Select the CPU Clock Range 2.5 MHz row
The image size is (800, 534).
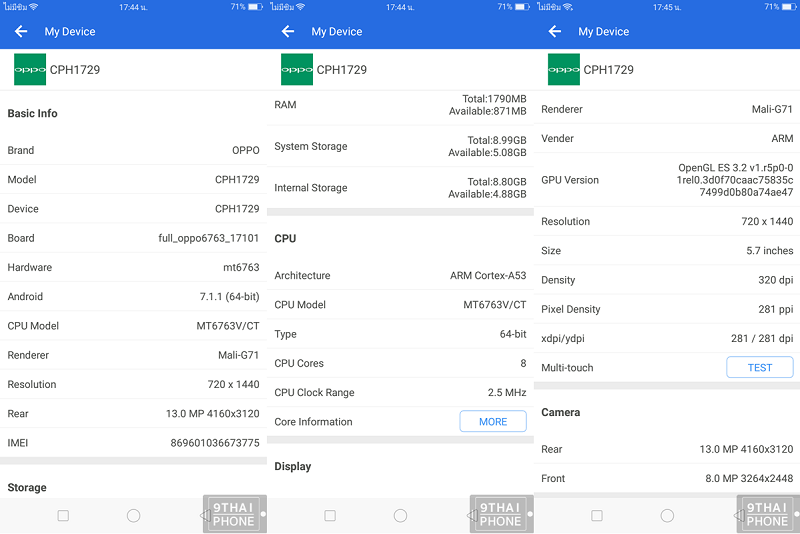[x=400, y=392]
